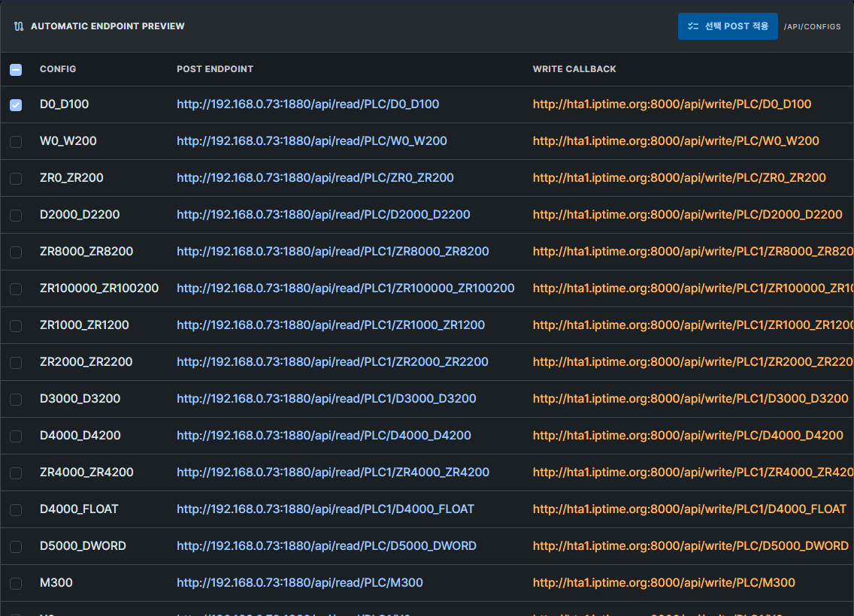The image size is (854, 616).
Task: Open the D0_D100 write callback URL
Action: (672, 104)
